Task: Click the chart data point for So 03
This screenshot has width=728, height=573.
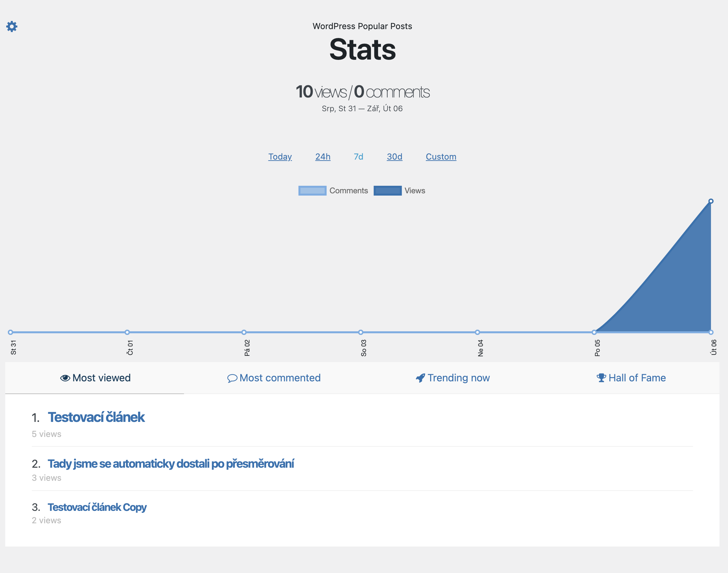Action: pos(361,333)
